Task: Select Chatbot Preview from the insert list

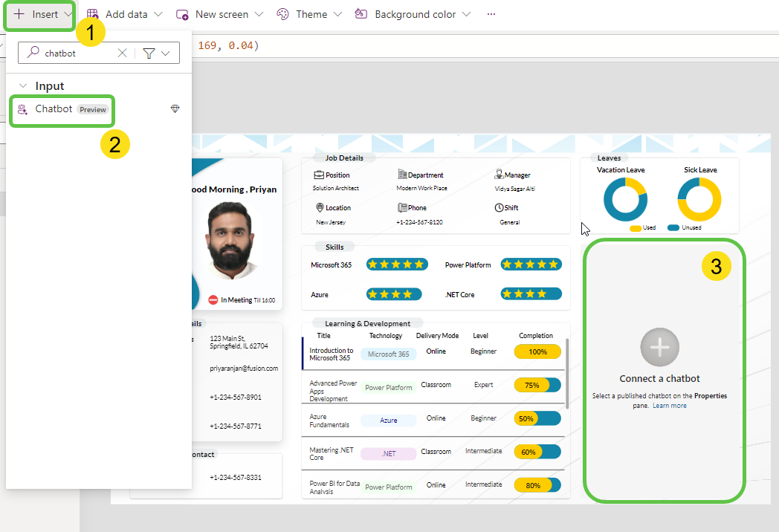Action: click(x=63, y=109)
